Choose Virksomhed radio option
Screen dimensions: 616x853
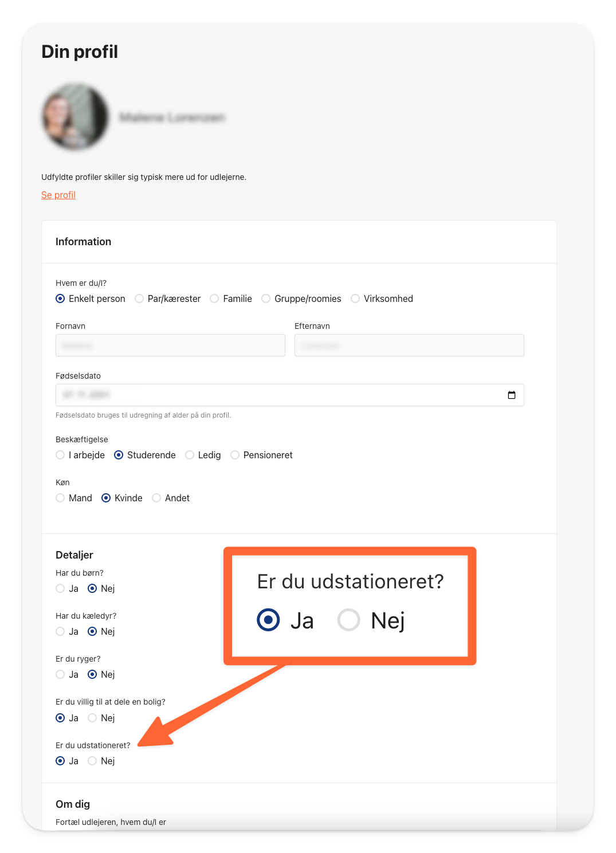point(355,298)
